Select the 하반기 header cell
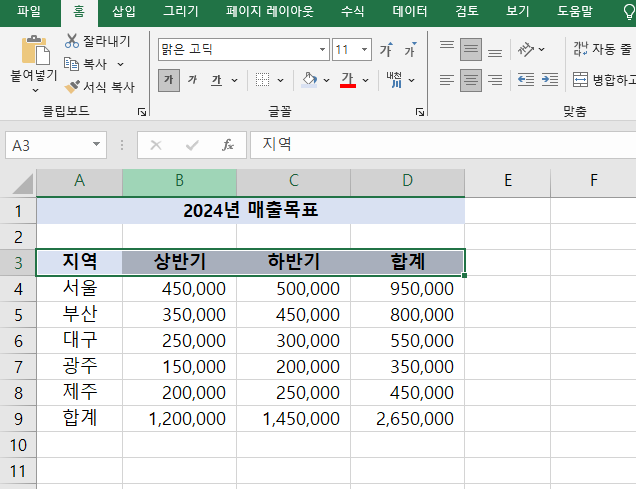 tap(294, 262)
